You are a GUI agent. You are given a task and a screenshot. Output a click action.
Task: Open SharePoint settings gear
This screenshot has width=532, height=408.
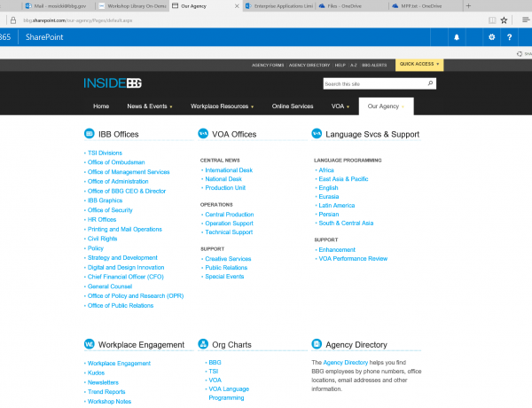[491, 37]
